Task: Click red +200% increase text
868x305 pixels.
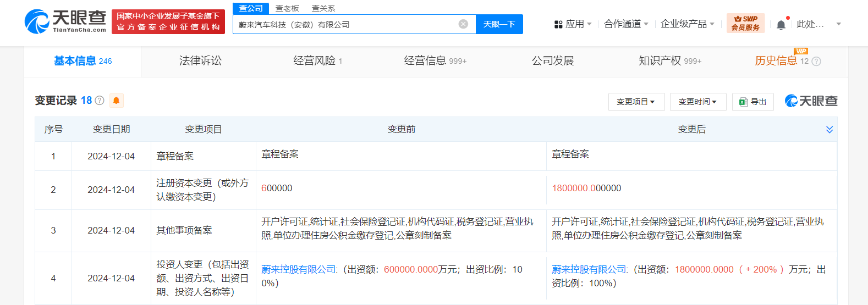Action: point(761,269)
